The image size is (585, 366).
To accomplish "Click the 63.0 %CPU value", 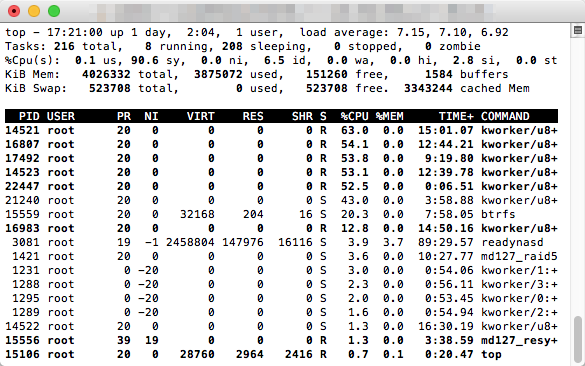I will point(354,131).
